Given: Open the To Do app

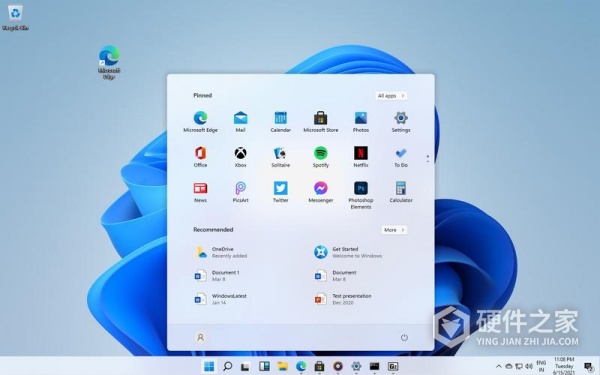Looking at the screenshot, I should pyautogui.click(x=401, y=157).
